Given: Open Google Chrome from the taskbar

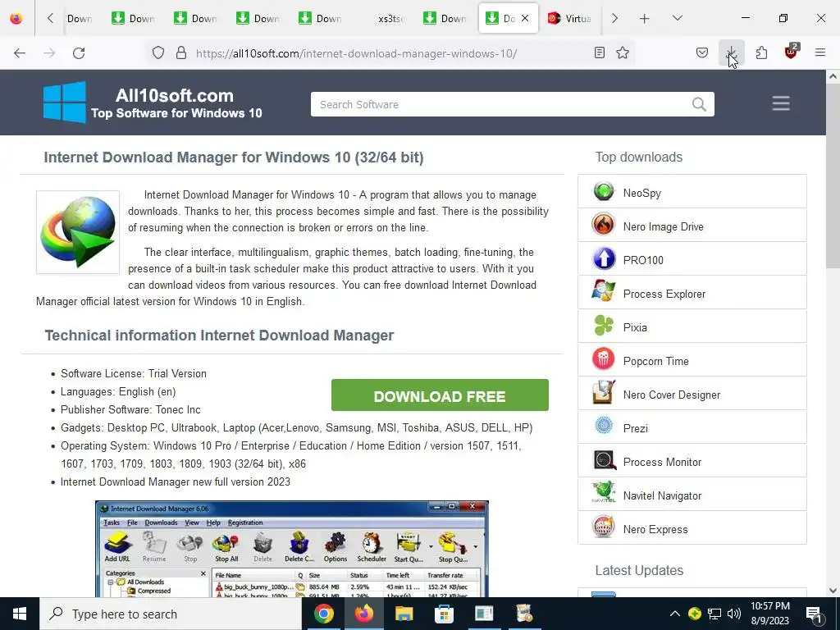Looking at the screenshot, I should (x=323, y=614).
